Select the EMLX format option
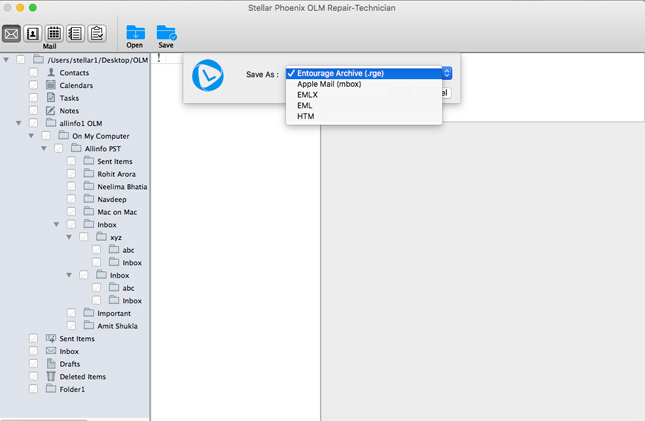Screen dimensions: 645x421 [308, 95]
